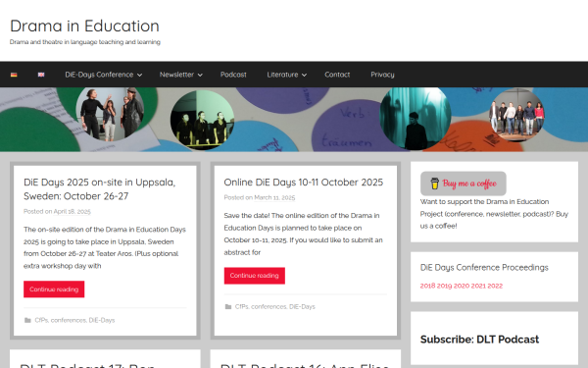Click the Drama in Education site title
Viewport: 588px width, 368px height.
click(84, 26)
